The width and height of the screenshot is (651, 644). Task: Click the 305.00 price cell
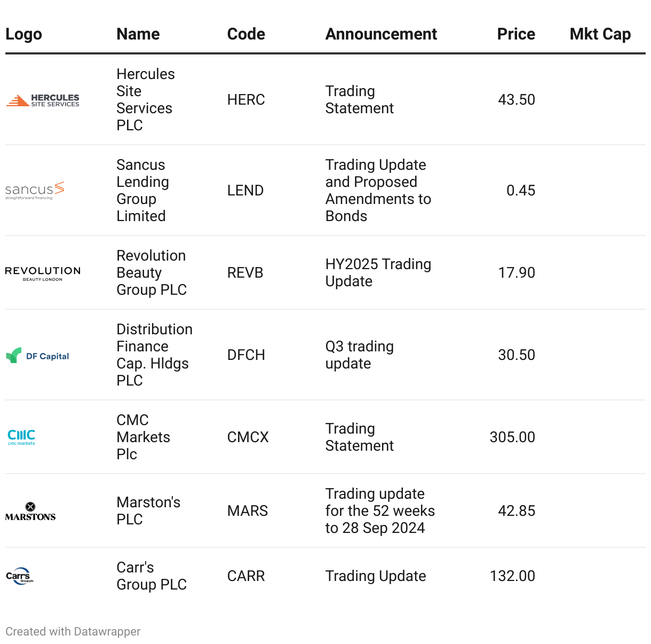[x=512, y=437]
